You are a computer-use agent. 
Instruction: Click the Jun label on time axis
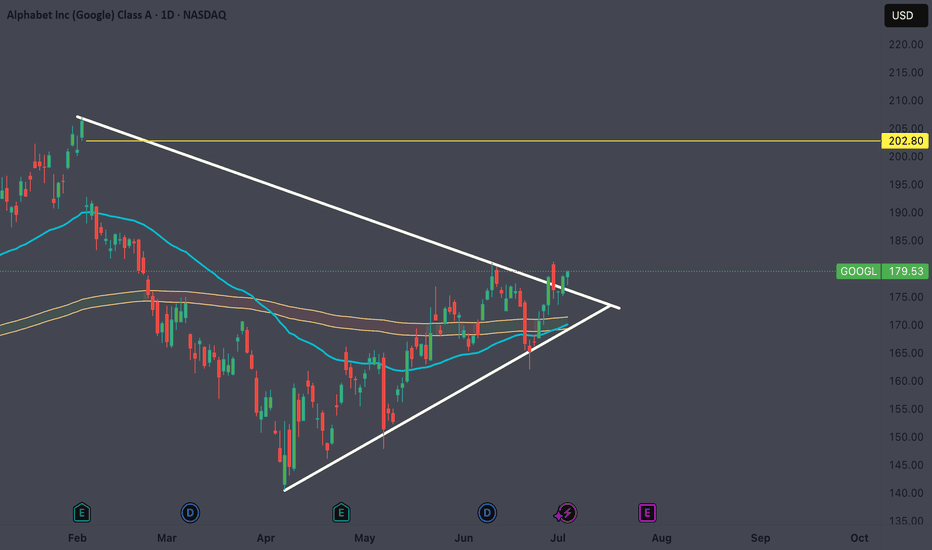[x=464, y=538]
